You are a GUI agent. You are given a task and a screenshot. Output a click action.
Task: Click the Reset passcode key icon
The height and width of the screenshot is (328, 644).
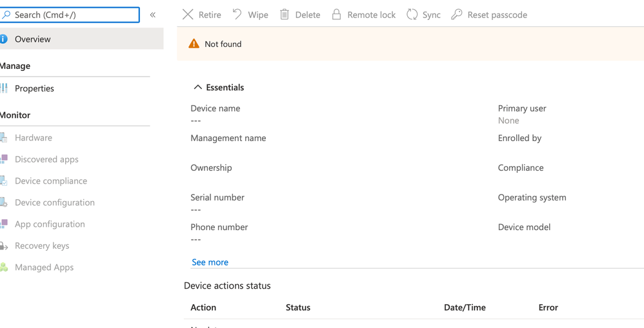tap(457, 14)
